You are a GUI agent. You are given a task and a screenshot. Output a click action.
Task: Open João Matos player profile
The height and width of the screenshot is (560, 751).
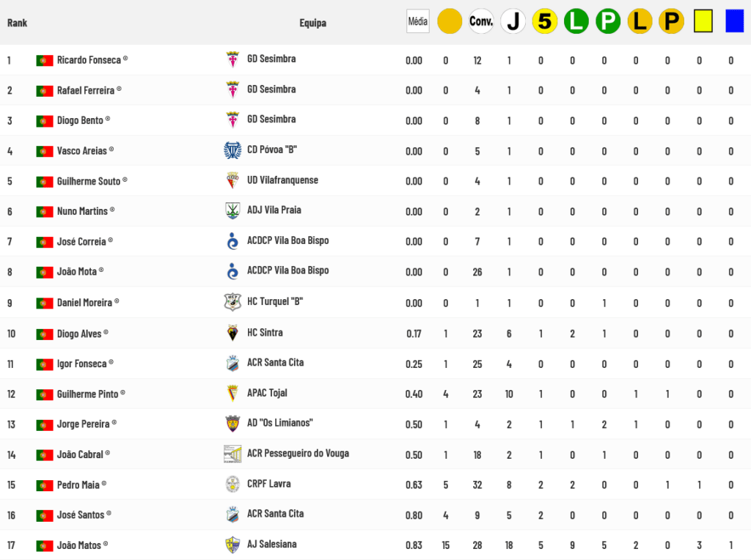coord(79,545)
